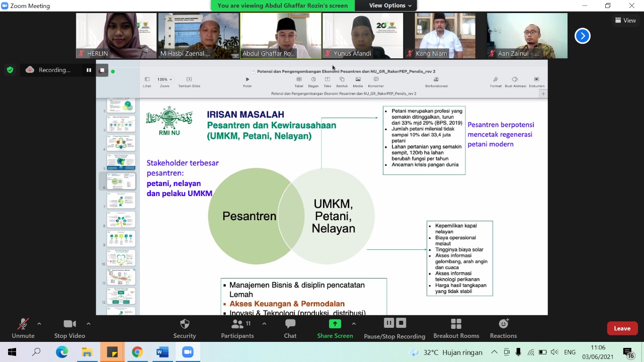
Task: Open Breakout Rooms
Action: point(456,324)
